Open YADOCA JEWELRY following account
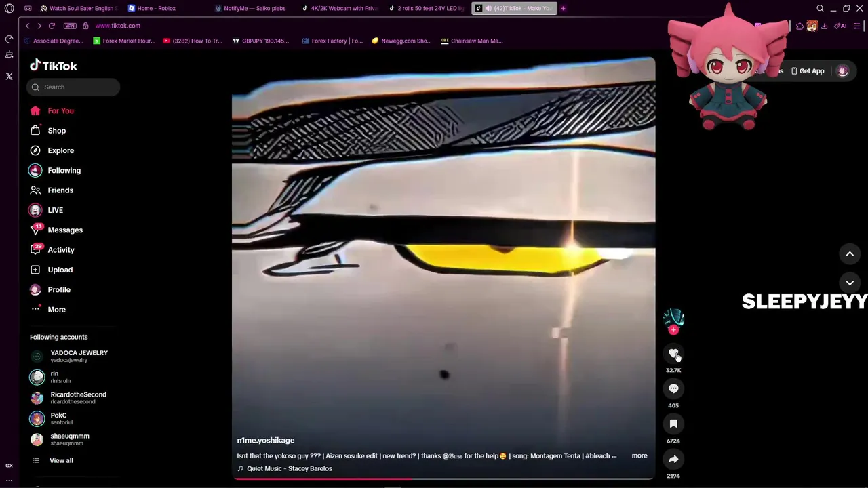The height and width of the screenshot is (488, 868). click(x=69, y=356)
